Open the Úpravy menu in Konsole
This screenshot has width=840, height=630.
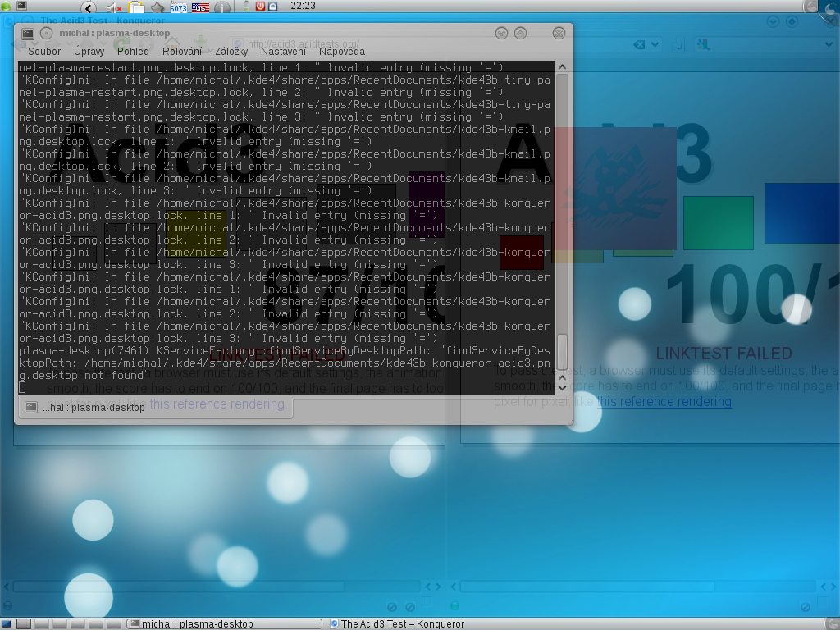89,52
